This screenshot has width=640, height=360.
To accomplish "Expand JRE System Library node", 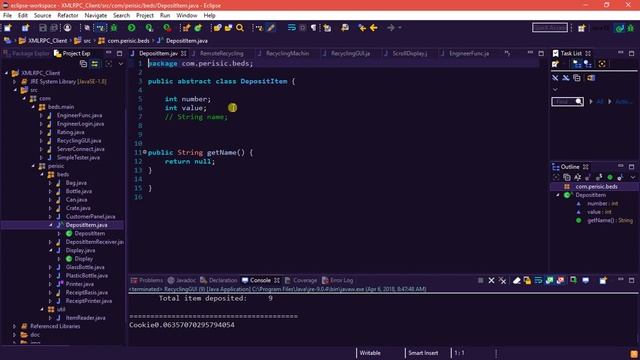I will click(15, 82).
